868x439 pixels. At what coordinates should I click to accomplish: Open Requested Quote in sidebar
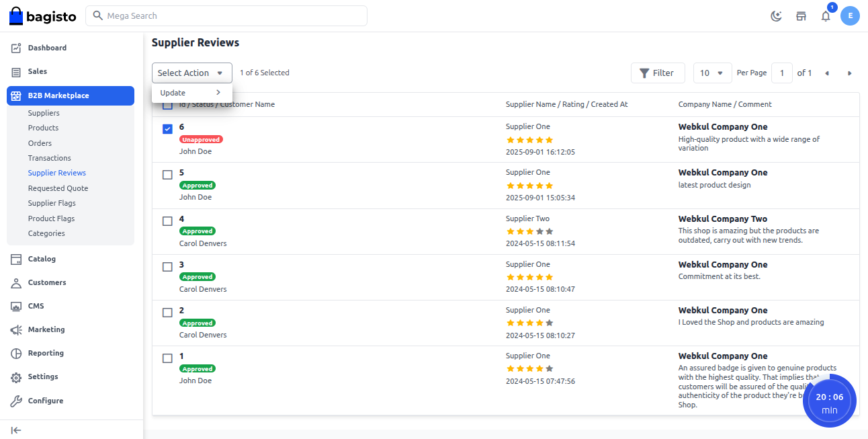[58, 188]
